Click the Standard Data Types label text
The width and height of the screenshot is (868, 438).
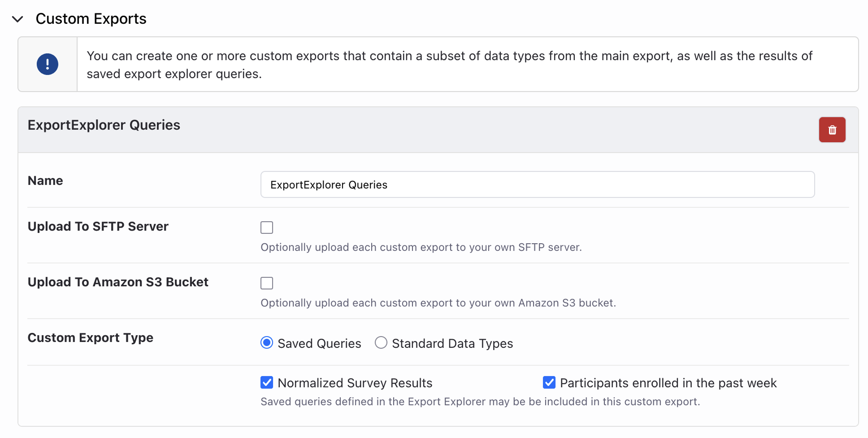coord(452,344)
